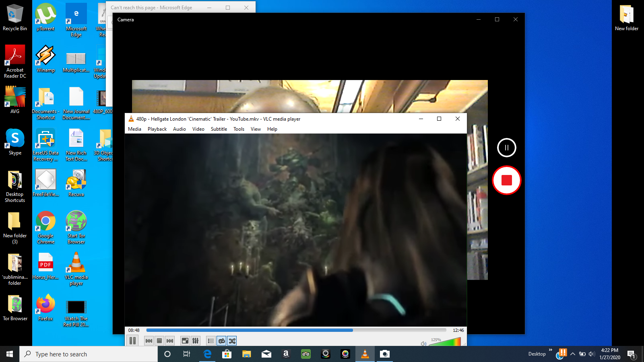This screenshot has height=362, width=644.
Task: Toggle VLC loop mode button
Action: [x=221, y=341]
